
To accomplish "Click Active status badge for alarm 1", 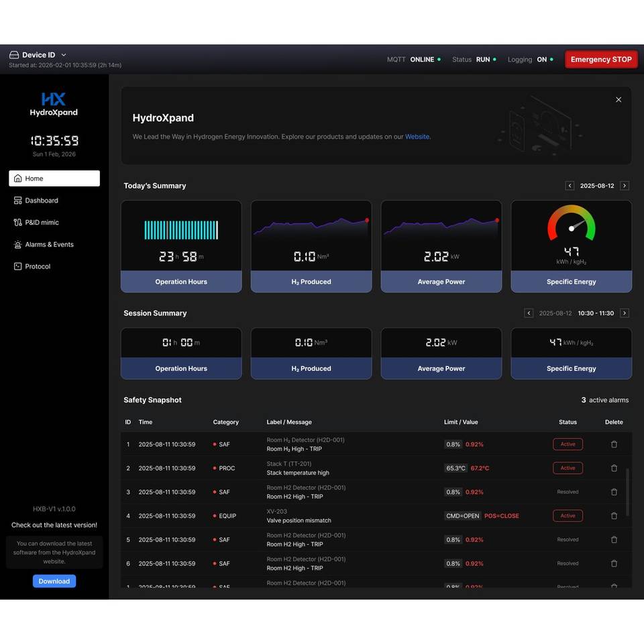I will (x=568, y=444).
